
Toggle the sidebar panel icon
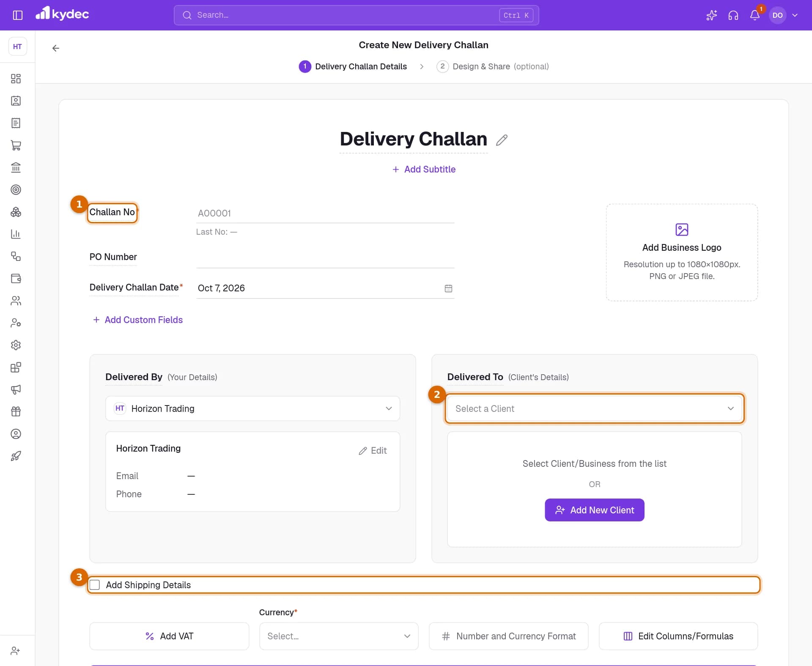17,15
